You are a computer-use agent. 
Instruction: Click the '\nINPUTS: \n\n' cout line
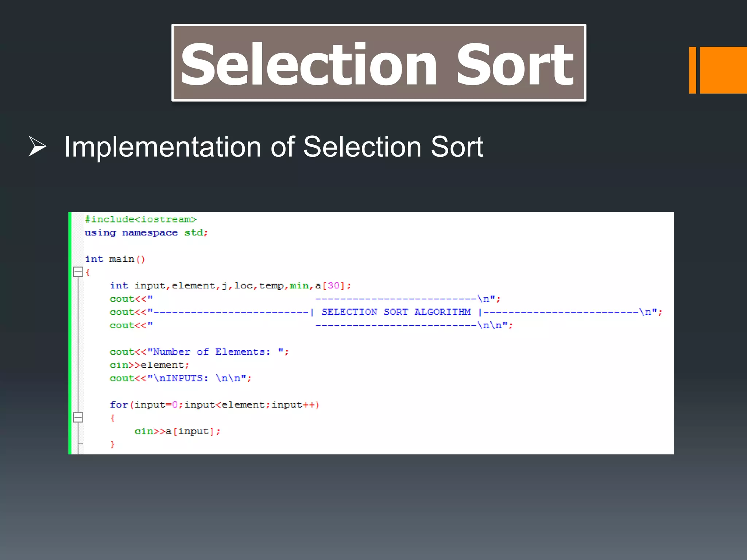tap(181, 378)
